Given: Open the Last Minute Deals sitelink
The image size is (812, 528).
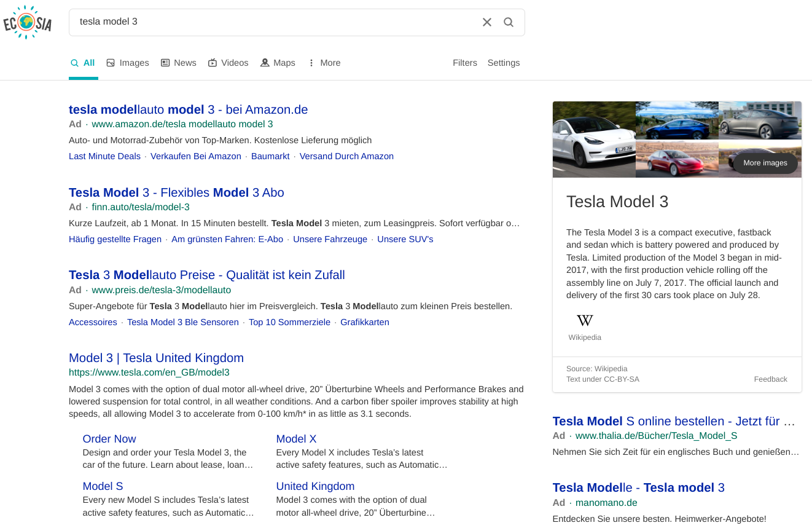Looking at the screenshot, I should [x=105, y=156].
